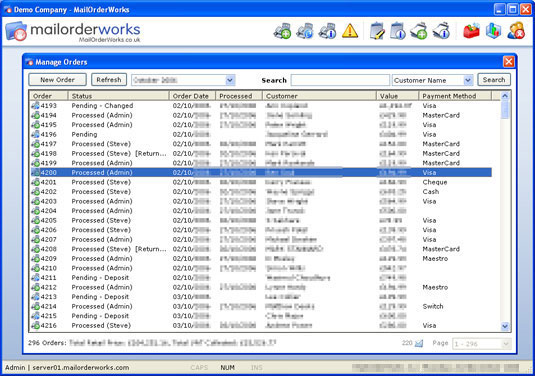The image size is (535, 376).
Task: Open the month selection dropdown
Action: [230, 80]
